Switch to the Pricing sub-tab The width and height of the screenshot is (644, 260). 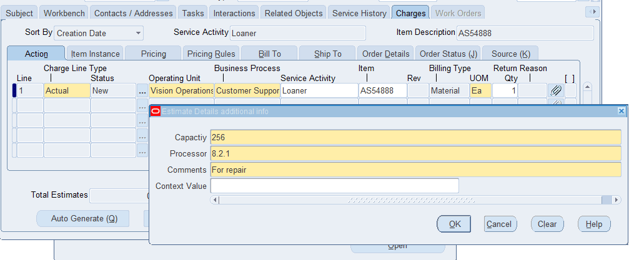(x=154, y=54)
